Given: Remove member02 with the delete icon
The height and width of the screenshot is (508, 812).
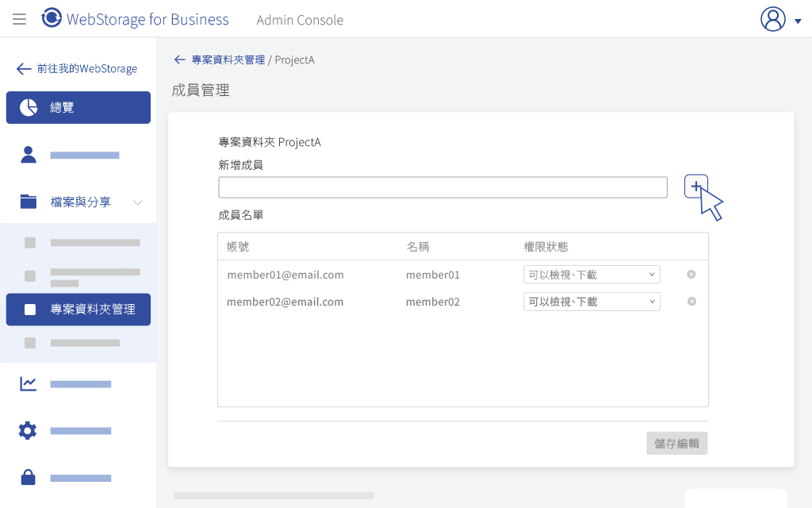Looking at the screenshot, I should point(691,301).
